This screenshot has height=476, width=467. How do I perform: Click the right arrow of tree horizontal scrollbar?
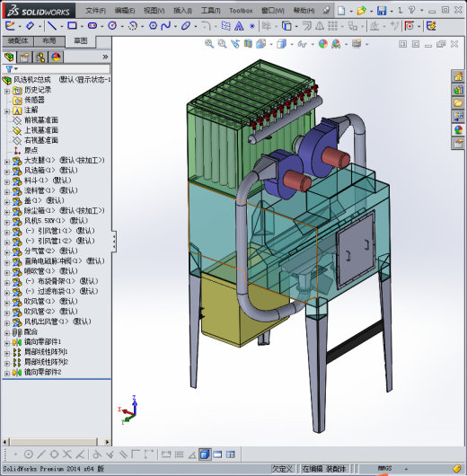pyautogui.click(x=108, y=442)
